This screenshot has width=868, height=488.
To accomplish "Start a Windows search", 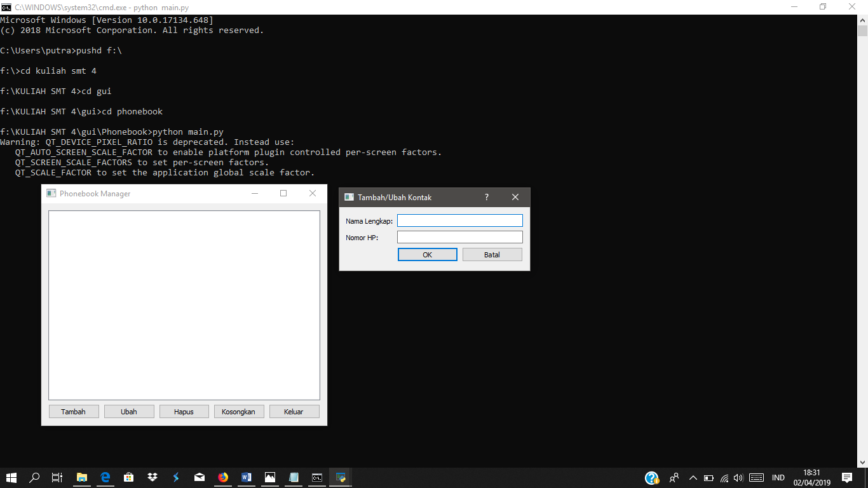I will (x=34, y=477).
